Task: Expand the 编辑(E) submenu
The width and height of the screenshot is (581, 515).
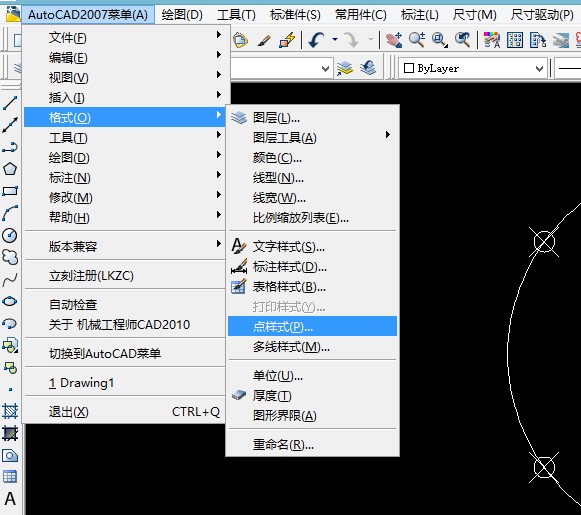Action: (124, 57)
